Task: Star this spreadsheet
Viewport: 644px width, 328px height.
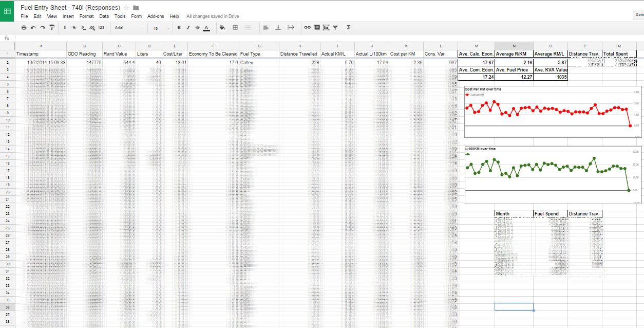Action: point(126,8)
